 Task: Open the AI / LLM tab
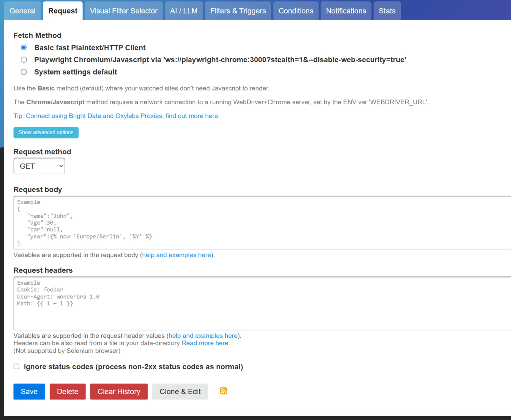point(184,11)
